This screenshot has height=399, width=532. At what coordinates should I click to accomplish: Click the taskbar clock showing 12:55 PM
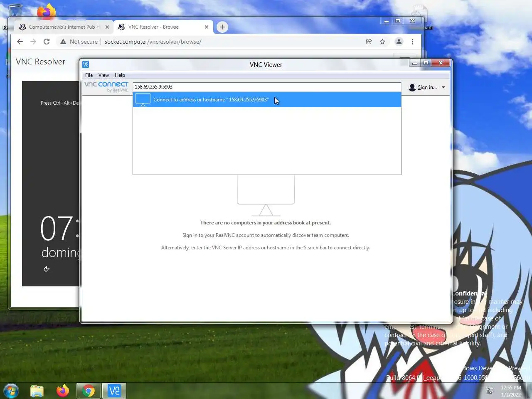511,391
